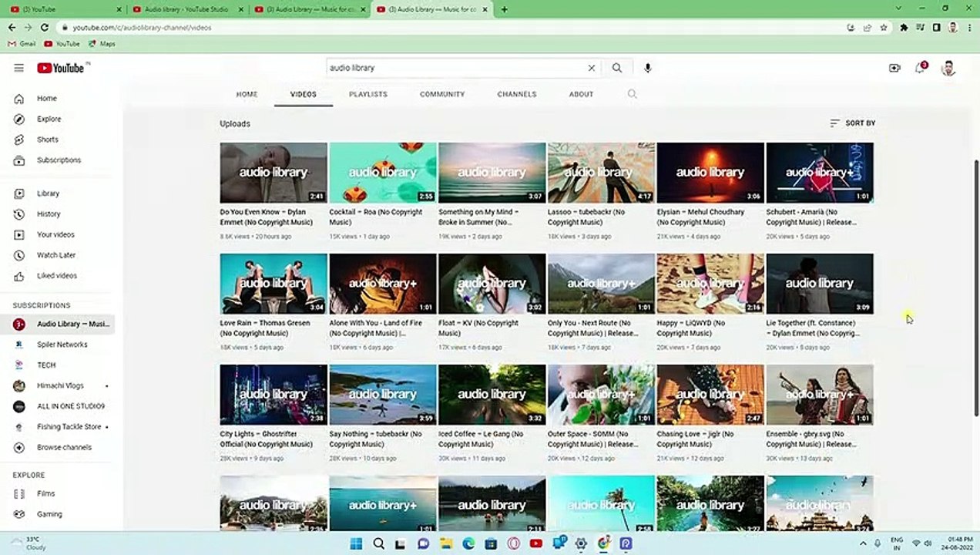Open the Love Rain – Thomas Gresen thumbnail

[274, 284]
